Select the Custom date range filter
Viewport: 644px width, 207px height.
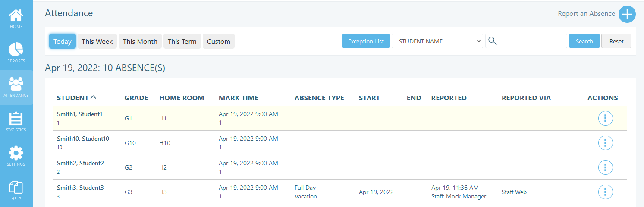click(218, 41)
